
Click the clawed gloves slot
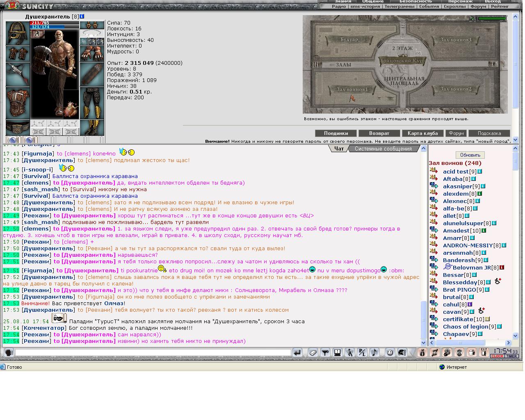point(92,53)
